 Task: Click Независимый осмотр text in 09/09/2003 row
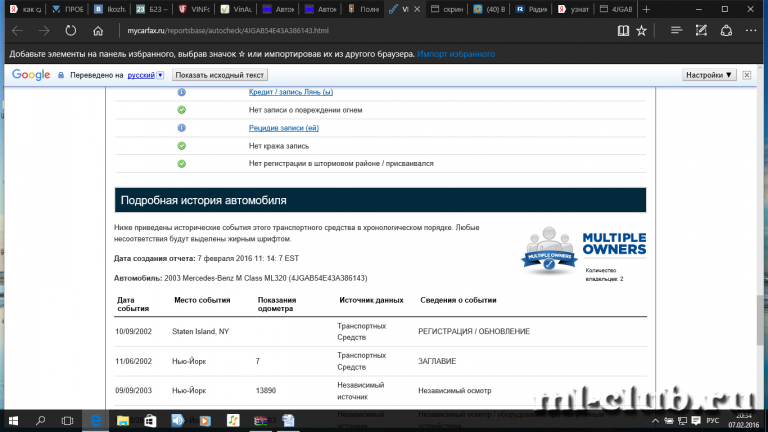pos(455,391)
